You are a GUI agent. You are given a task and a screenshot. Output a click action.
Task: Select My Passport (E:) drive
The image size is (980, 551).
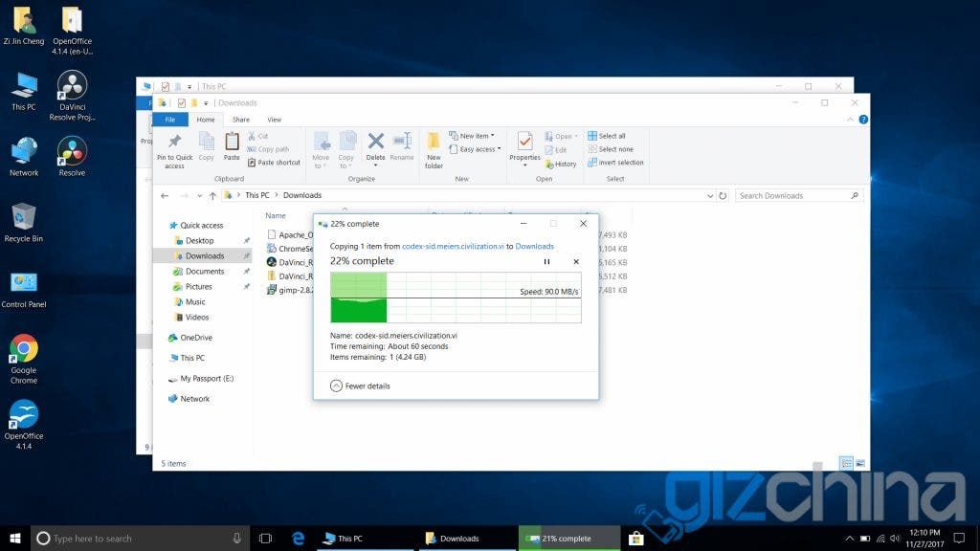[207, 379]
